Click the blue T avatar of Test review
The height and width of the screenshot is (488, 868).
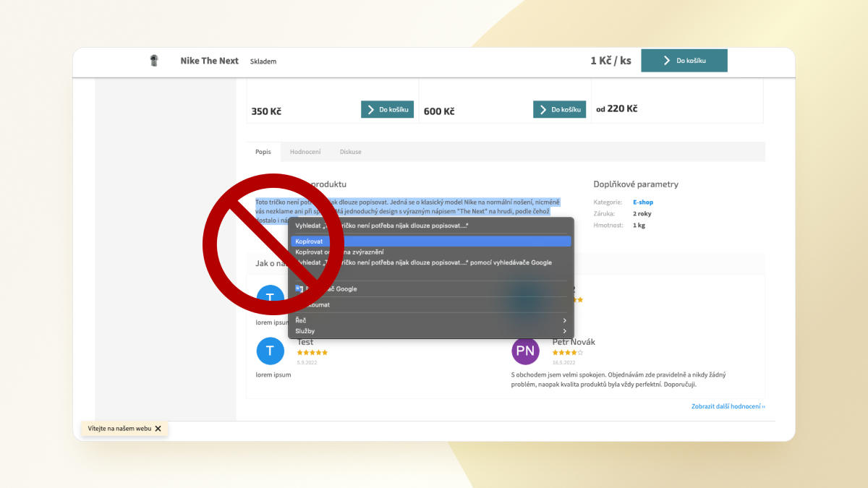point(271,351)
